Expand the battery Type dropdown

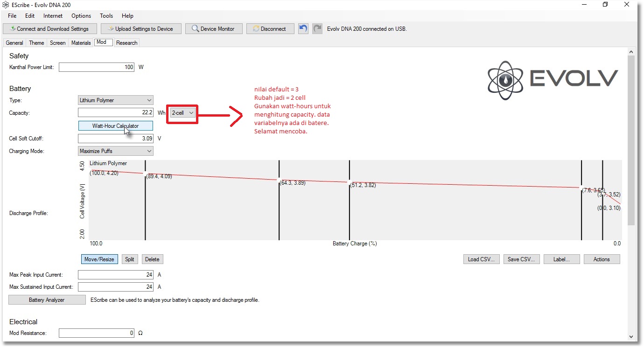pos(115,100)
